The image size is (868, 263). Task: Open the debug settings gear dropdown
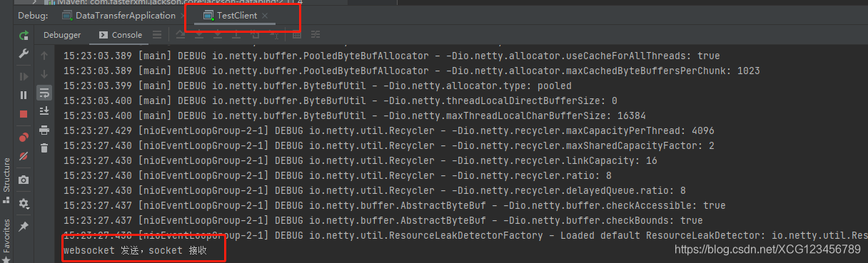24,203
